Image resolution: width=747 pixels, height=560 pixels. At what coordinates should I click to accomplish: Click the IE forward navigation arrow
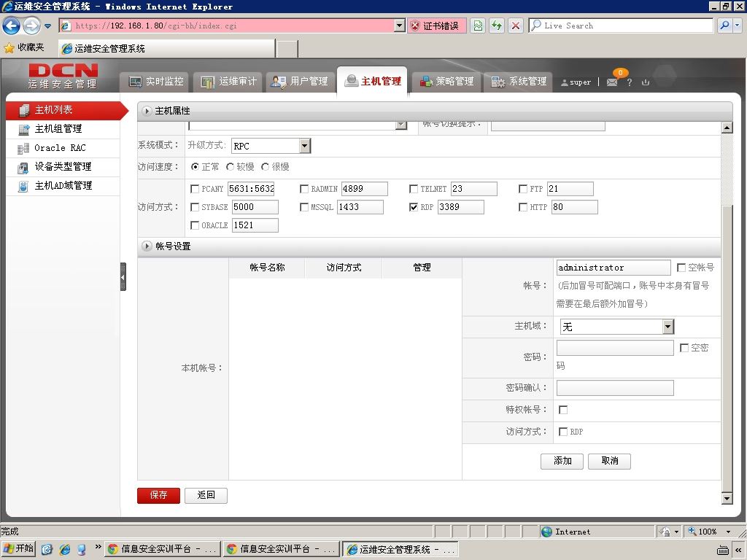click(x=32, y=26)
